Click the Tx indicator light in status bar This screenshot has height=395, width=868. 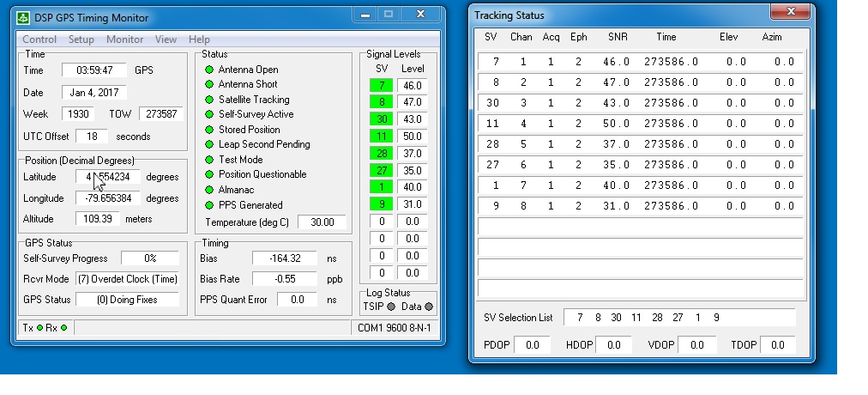[x=40, y=328]
